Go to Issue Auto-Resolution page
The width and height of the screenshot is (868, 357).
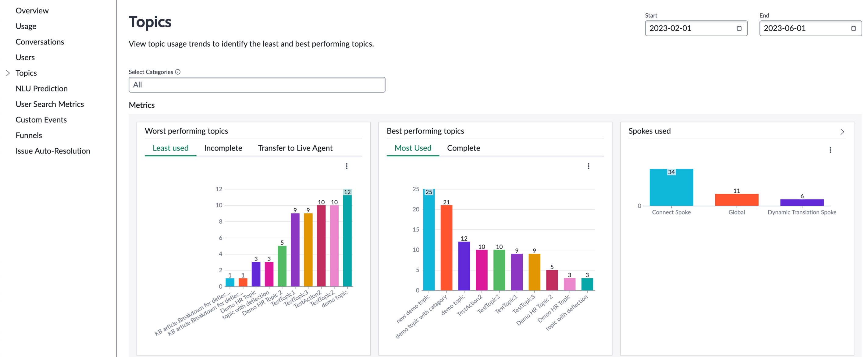[53, 151]
